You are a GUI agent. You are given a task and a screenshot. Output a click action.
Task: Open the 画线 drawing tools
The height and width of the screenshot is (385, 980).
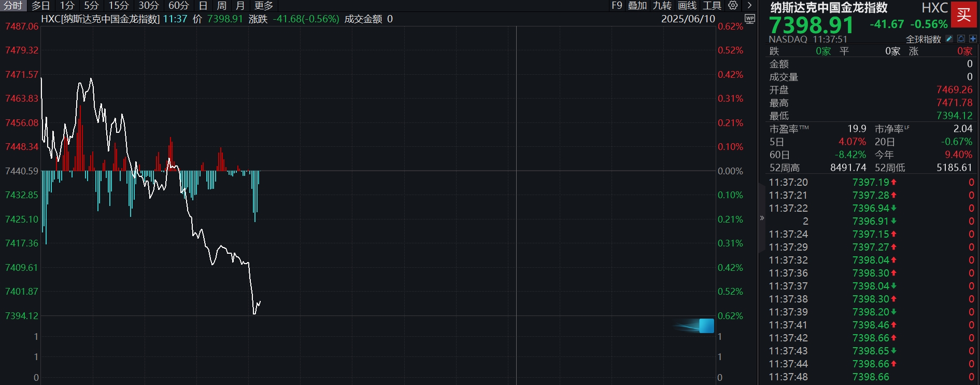pyautogui.click(x=687, y=6)
